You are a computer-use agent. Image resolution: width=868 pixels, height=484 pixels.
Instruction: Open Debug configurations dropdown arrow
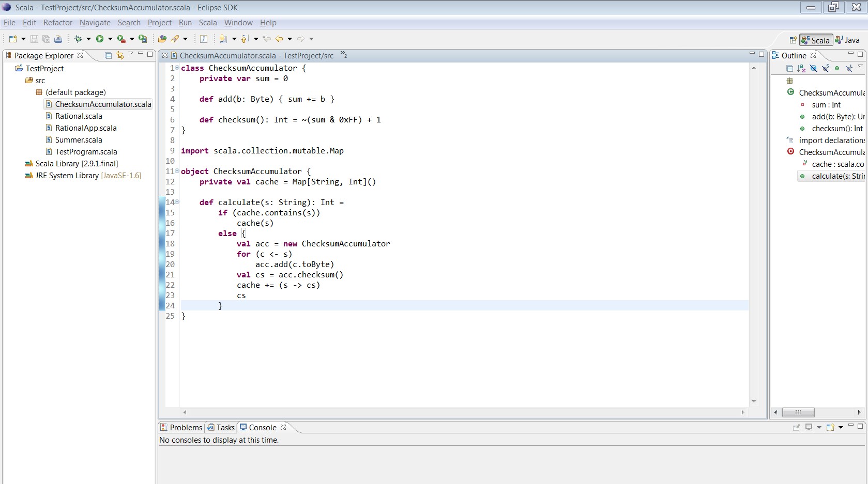click(88, 39)
